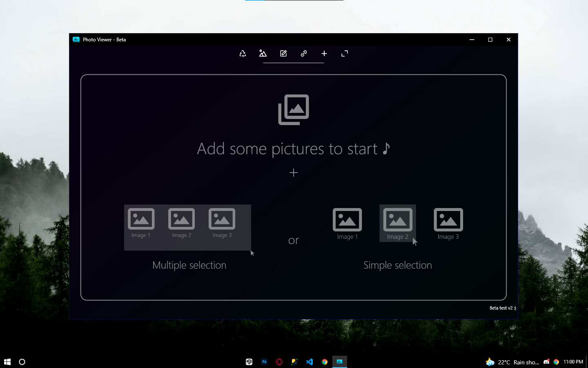Image resolution: width=588 pixels, height=368 pixels.
Task: Launch Visual Studio Code from the taskbar
Action: coord(310,362)
